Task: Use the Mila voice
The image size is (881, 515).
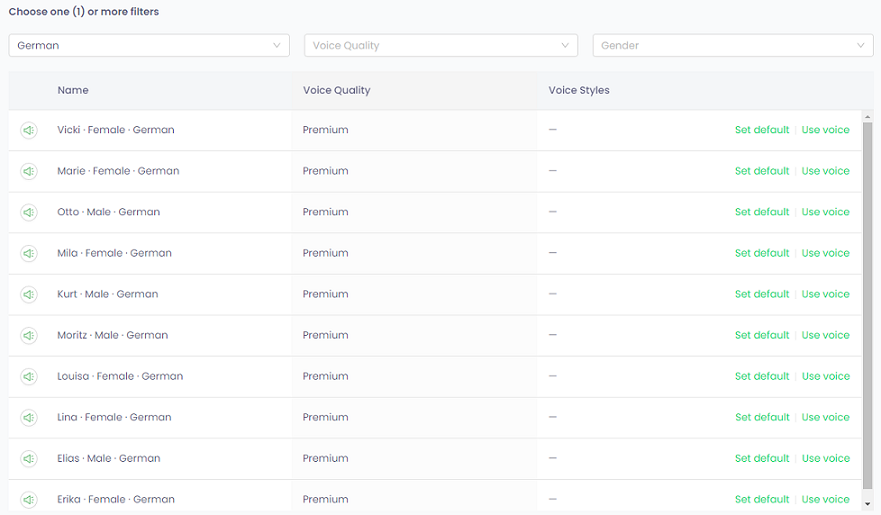Action: [825, 253]
